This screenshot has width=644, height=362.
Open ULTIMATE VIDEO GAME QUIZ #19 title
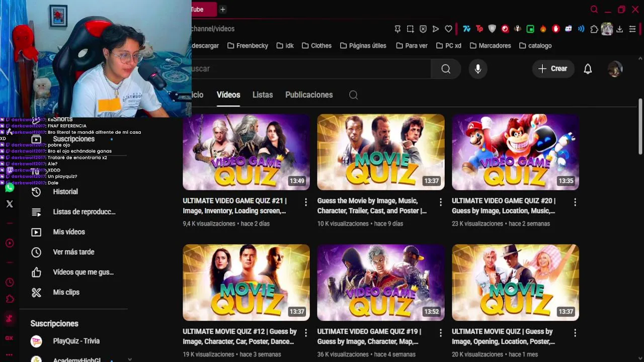(369, 336)
